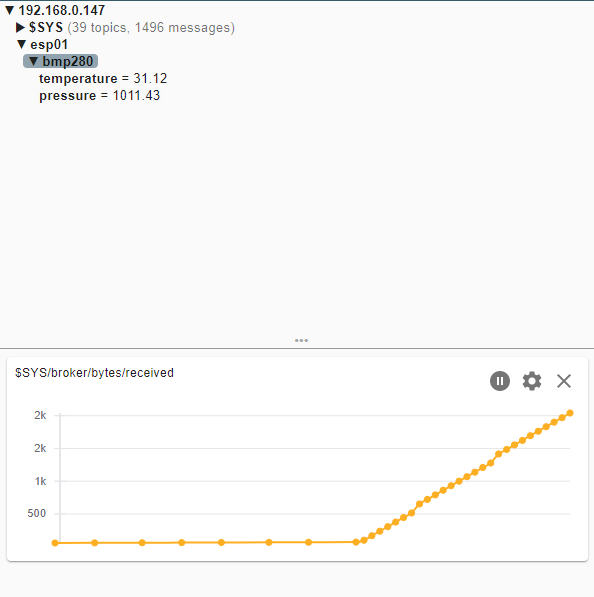The width and height of the screenshot is (594, 597).
Task: Open chart settings gear icon
Action: [532, 381]
